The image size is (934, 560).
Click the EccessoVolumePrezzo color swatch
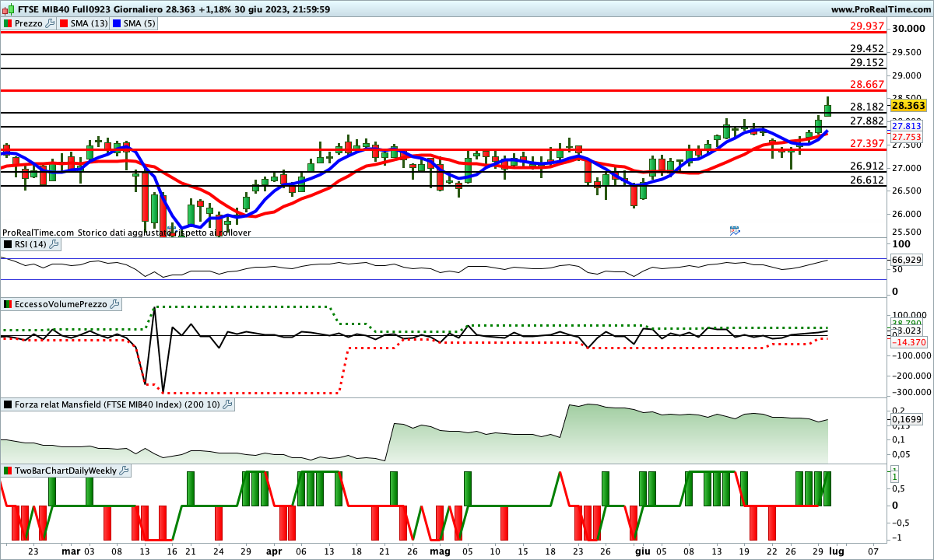[x=7, y=304]
